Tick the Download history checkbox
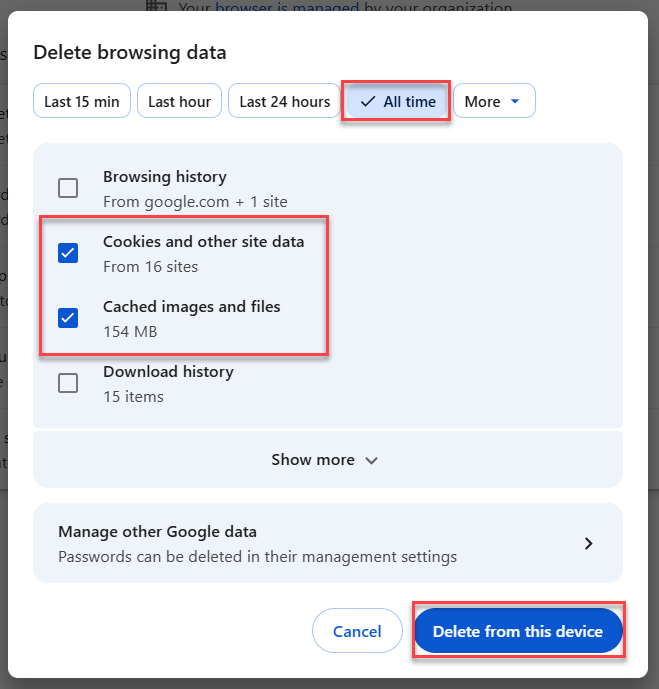 click(x=68, y=383)
